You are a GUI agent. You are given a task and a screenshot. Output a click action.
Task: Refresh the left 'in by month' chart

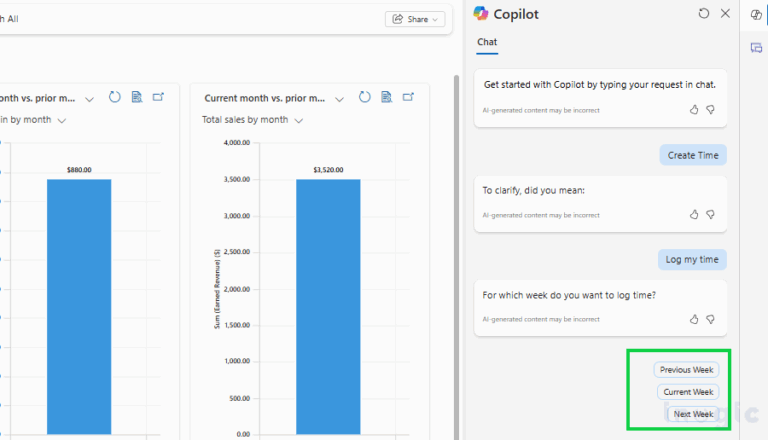(115, 97)
